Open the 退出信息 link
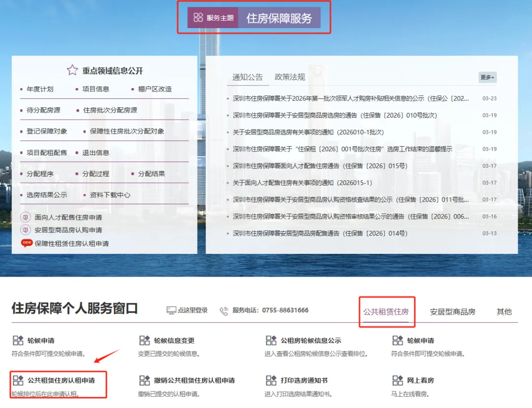 [x=96, y=153]
